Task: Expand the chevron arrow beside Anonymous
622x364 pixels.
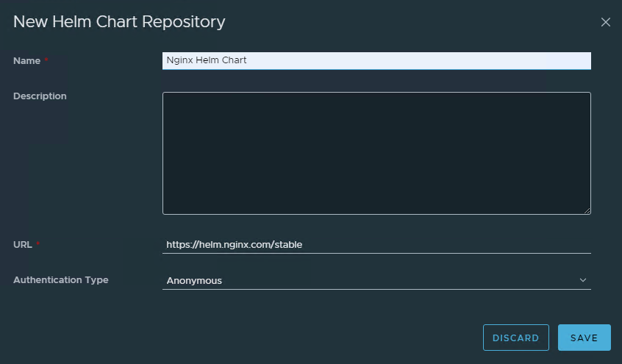Action: coord(583,280)
